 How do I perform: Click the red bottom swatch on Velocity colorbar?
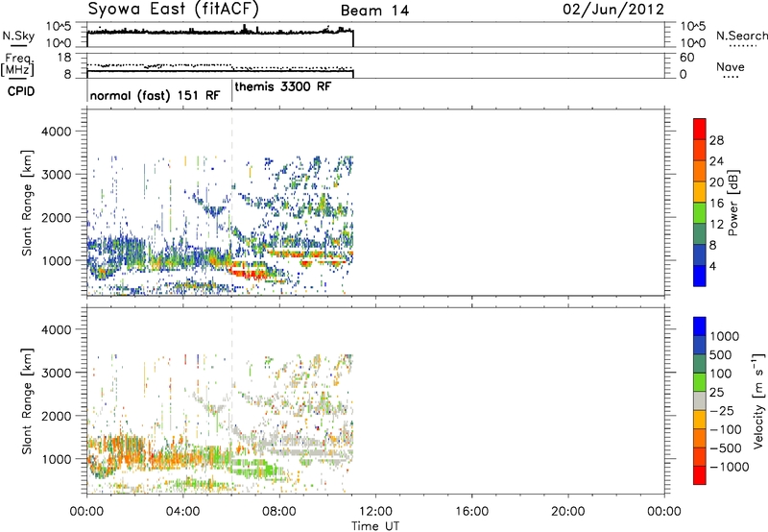[x=700, y=475]
